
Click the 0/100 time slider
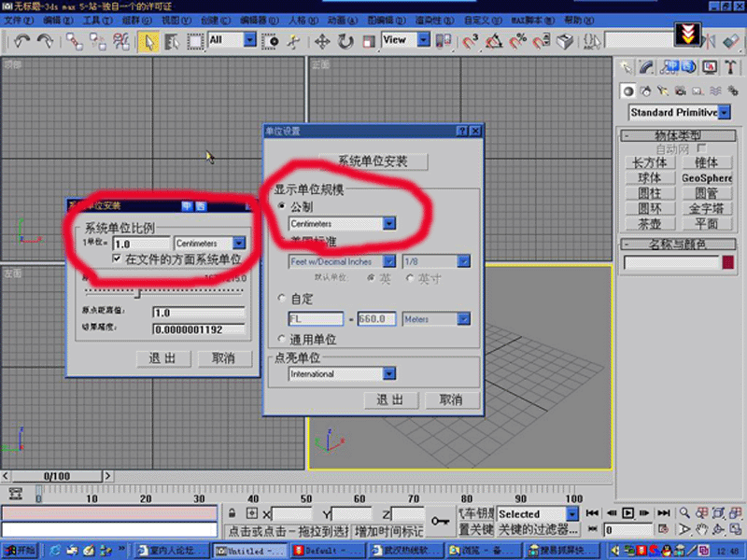click(57, 476)
